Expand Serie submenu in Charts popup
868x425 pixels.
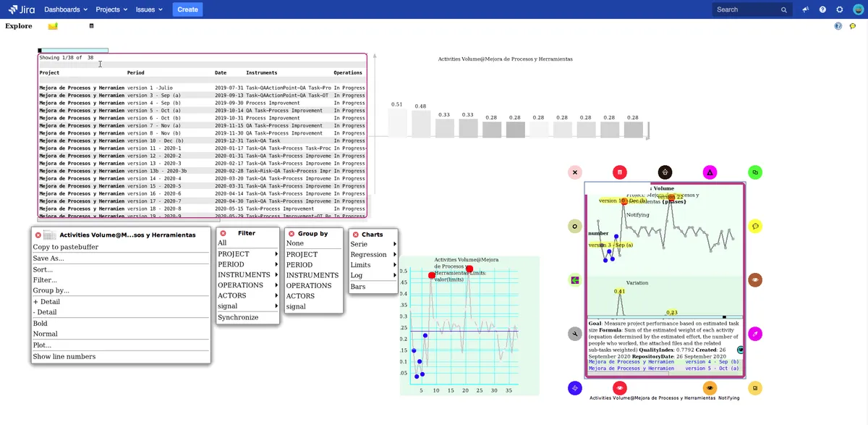[373, 244]
